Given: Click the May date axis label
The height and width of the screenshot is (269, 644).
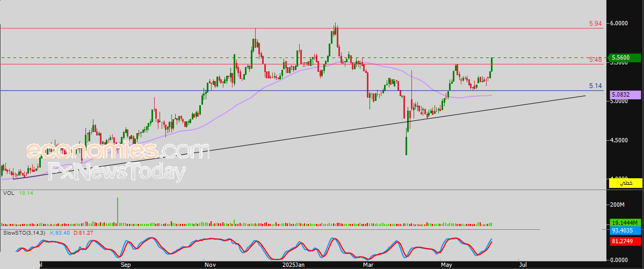Looking at the screenshot, I should point(447,265).
